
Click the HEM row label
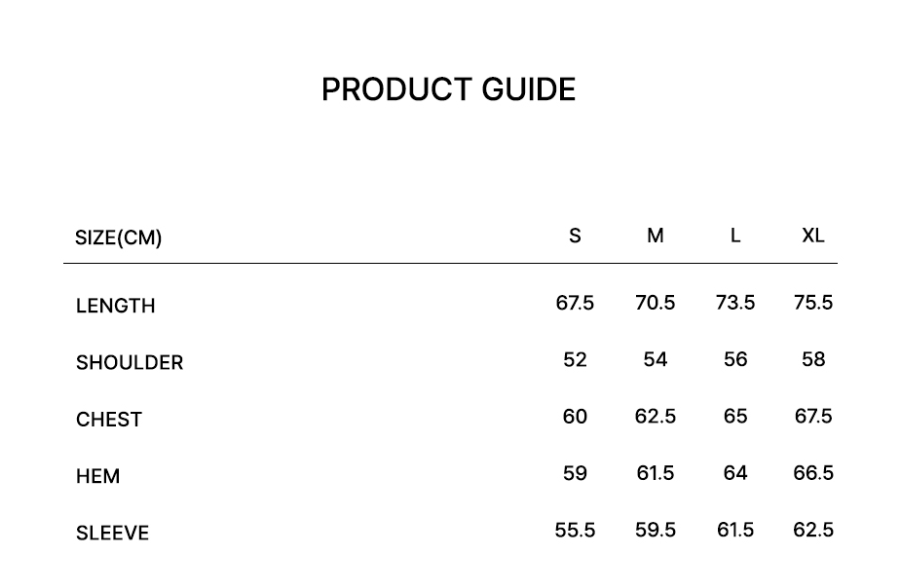click(98, 477)
